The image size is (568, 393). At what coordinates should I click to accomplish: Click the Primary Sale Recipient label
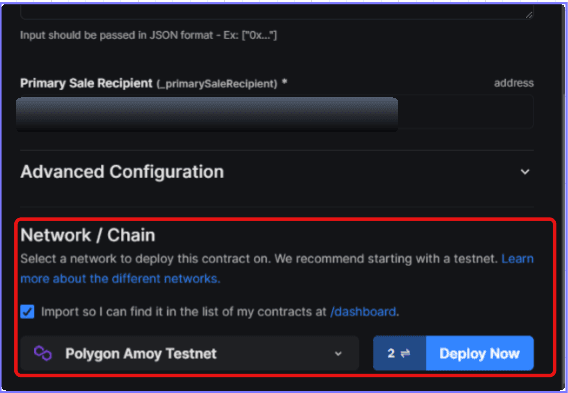tap(86, 83)
